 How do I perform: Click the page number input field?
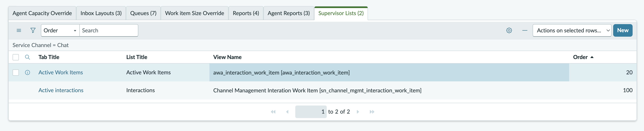pos(311,112)
